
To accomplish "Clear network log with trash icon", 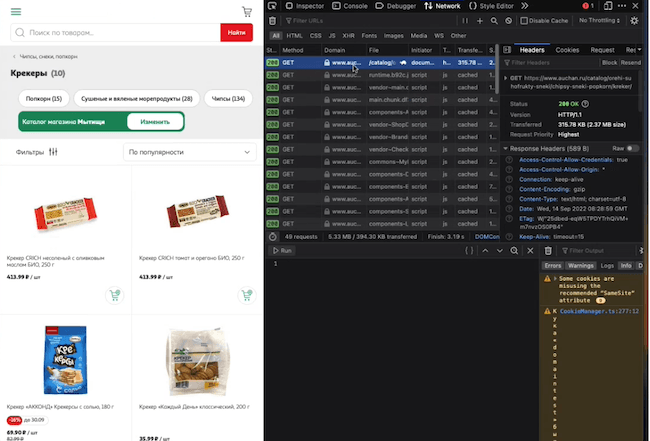I will [272, 21].
